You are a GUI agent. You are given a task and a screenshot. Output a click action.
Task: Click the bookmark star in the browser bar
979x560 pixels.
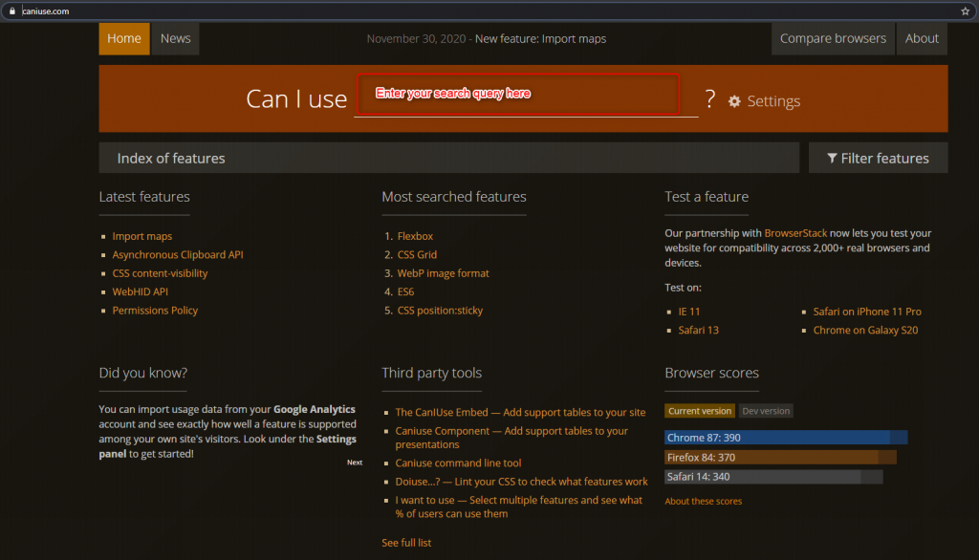tap(965, 11)
